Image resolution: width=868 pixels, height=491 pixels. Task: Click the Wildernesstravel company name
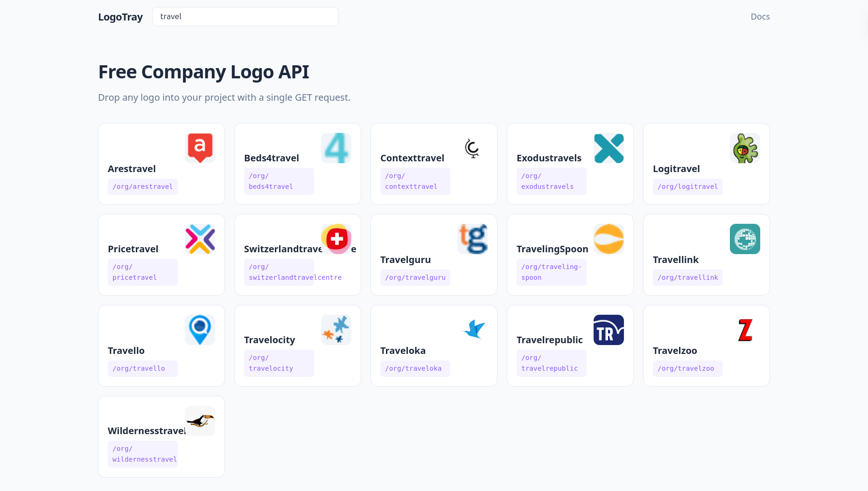(x=147, y=431)
